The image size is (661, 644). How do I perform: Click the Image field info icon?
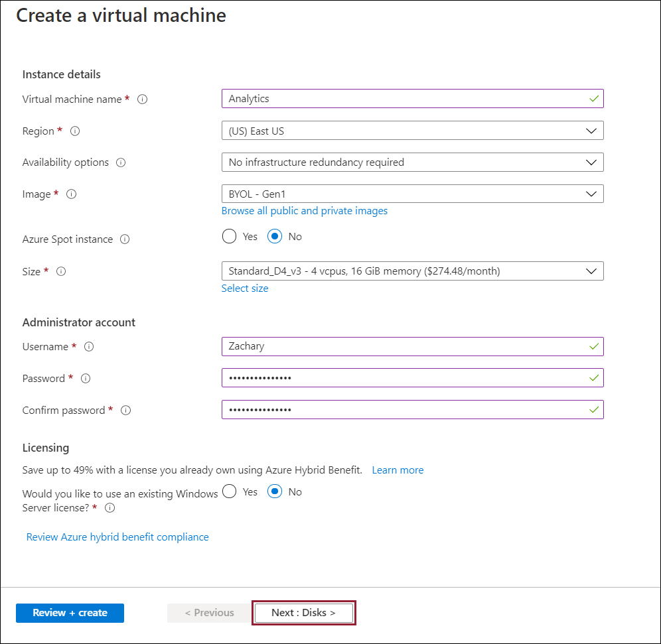(72, 194)
